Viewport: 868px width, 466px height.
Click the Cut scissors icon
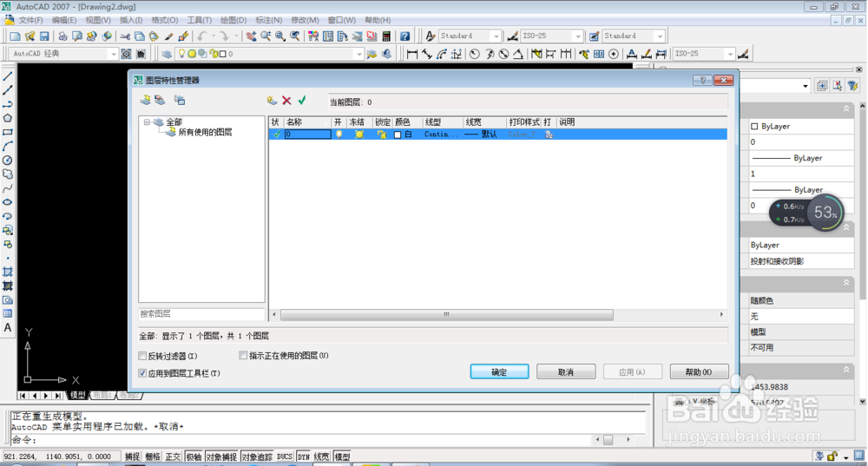[x=125, y=36]
